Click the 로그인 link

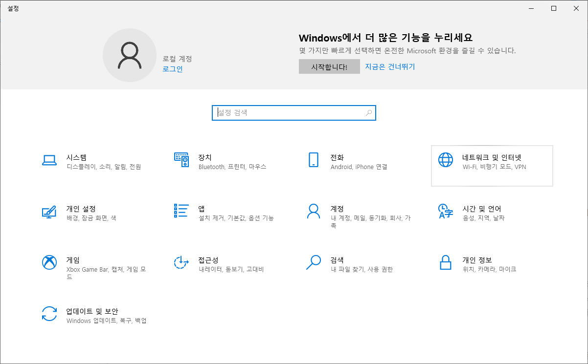click(x=173, y=69)
